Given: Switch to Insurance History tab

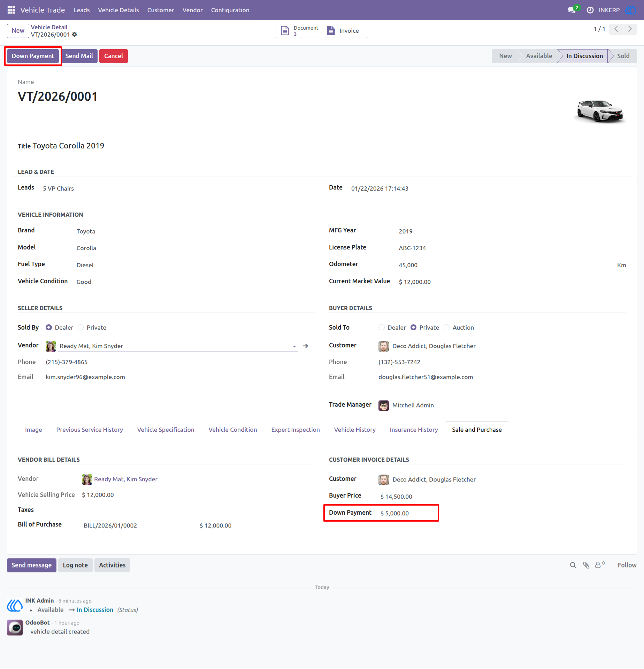Looking at the screenshot, I should click(414, 430).
